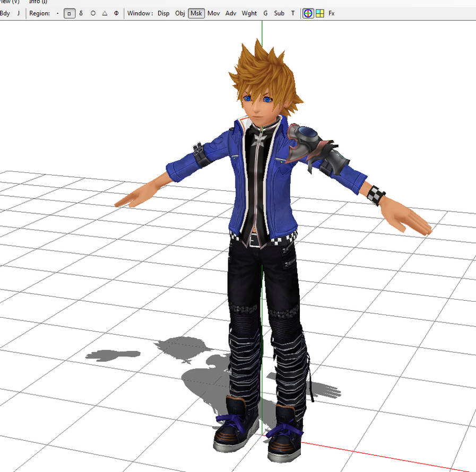Screen dimensions: 476x472
Task: Toggle the J (joint) toolbar button
Action: pyautogui.click(x=18, y=13)
